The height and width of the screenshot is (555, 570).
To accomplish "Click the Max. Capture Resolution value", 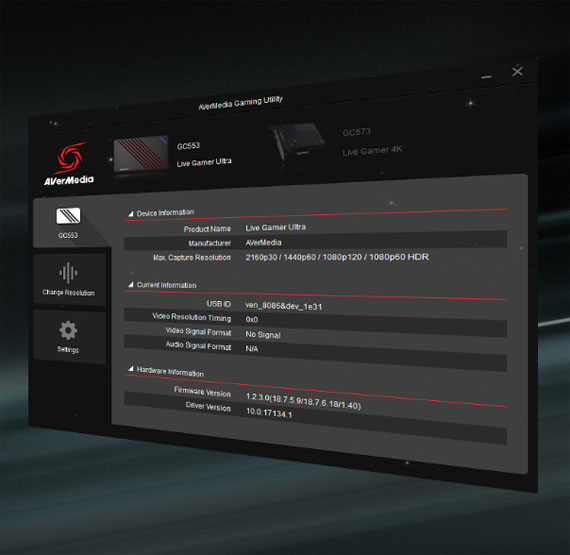I will pos(337,257).
